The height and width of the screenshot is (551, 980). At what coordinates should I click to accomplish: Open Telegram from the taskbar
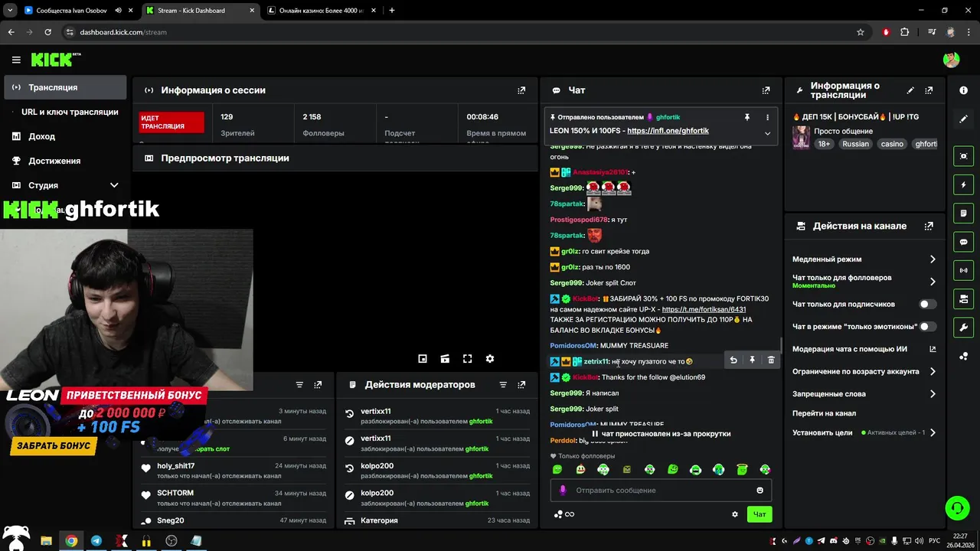pos(96,541)
